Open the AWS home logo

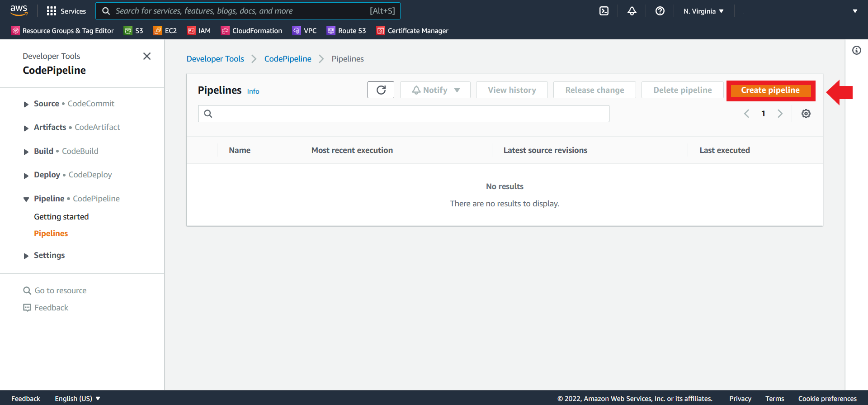[19, 10]
